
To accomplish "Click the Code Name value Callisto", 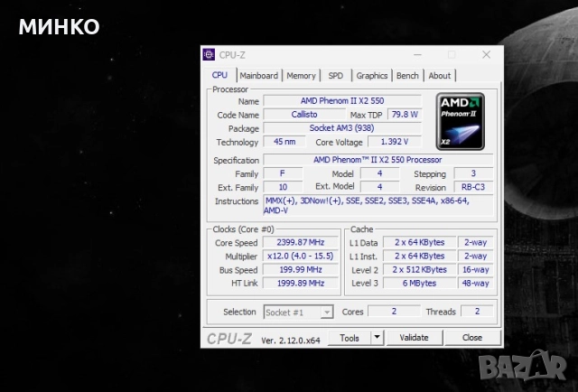I will (x=304, y=115).
